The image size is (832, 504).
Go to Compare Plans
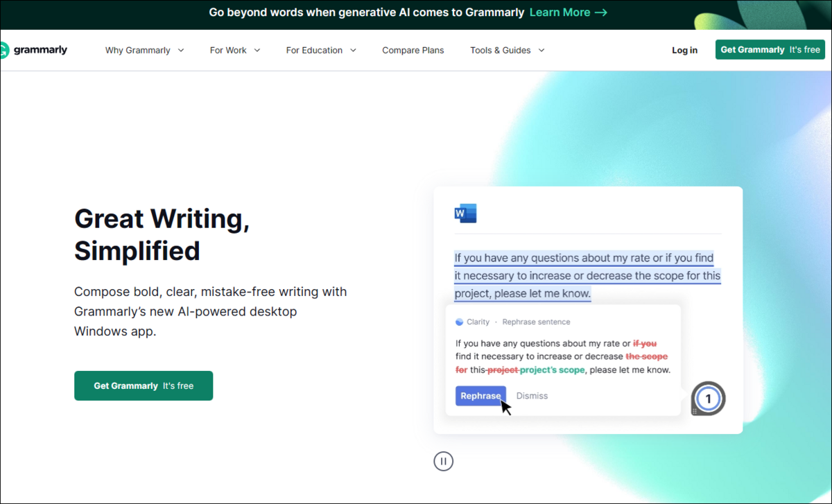413,50
